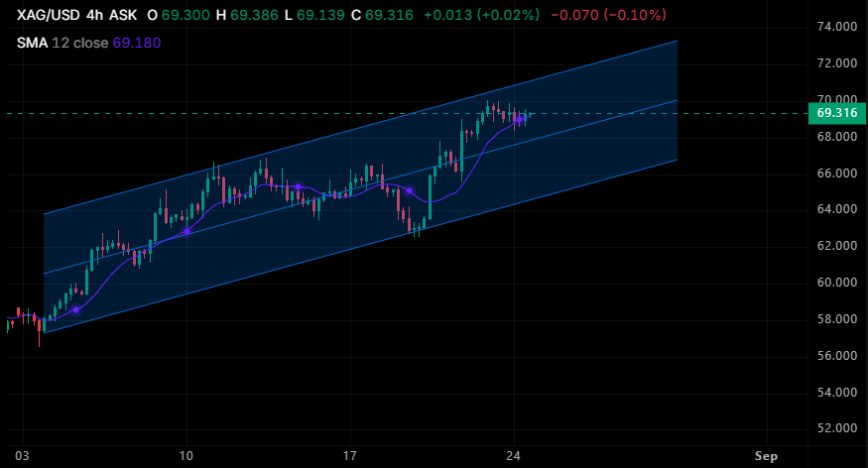This screenshot has width=868, height=468.
Task: Select date label 03 on time axis
Action: [22, 456]
